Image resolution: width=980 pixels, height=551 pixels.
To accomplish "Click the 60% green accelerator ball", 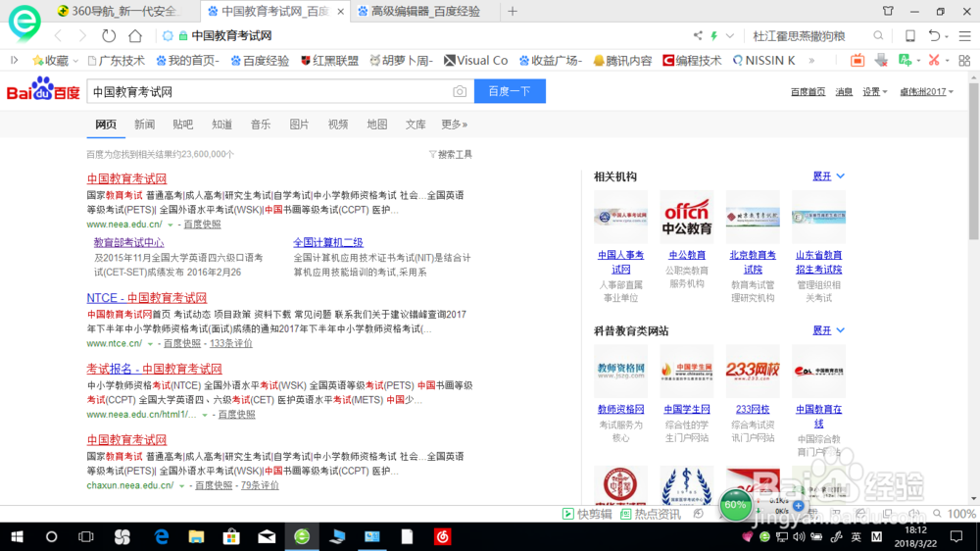I will 735,505.
